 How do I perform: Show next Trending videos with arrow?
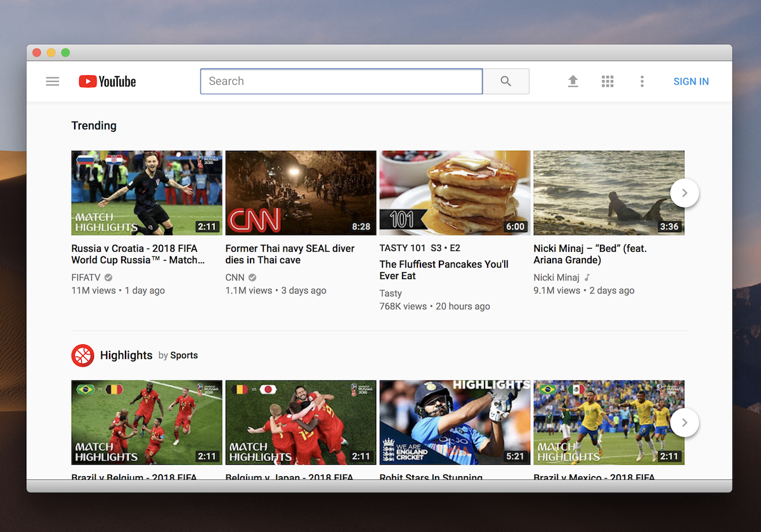684,193
